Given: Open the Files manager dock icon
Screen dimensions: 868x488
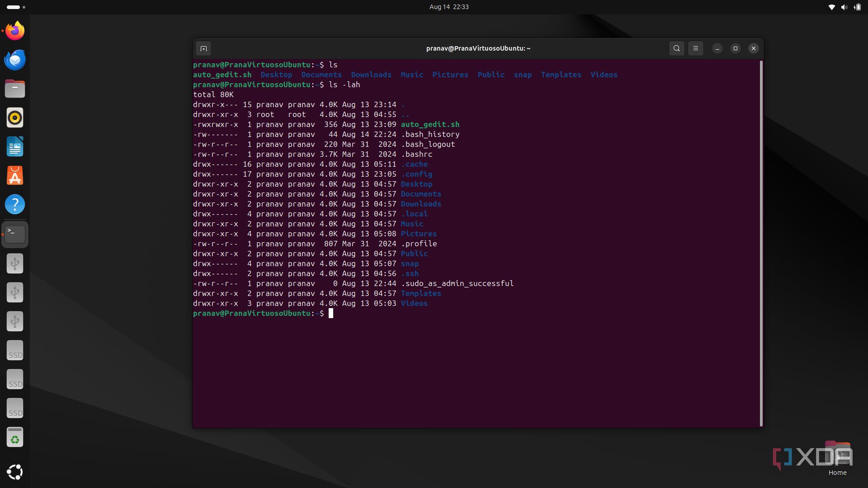Looking at the screenshot, I should [15, 89].
